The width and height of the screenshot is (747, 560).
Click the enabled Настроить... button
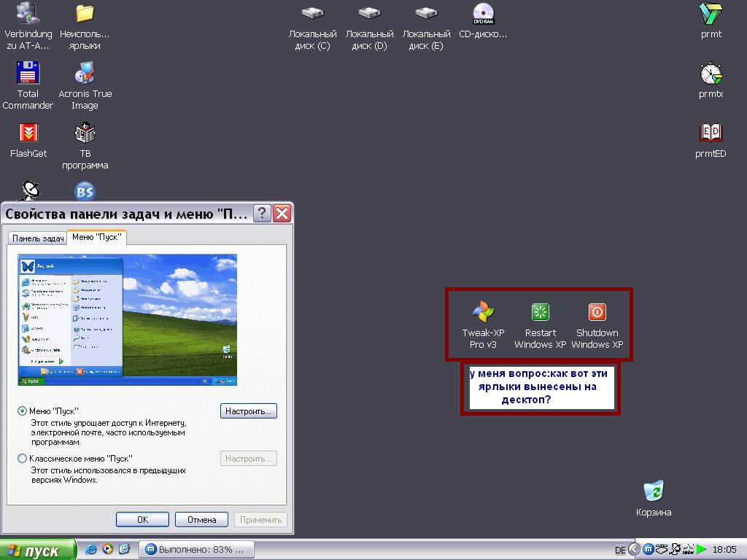248,411
